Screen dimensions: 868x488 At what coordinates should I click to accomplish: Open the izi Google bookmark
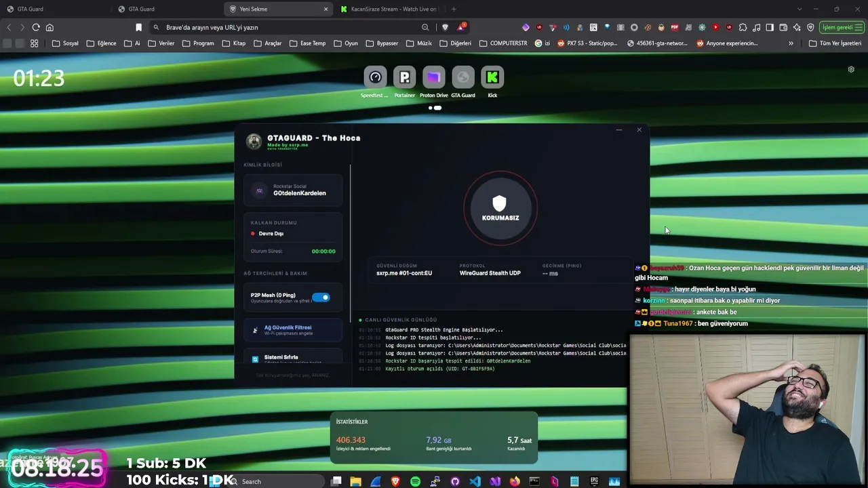pos(542,43)
